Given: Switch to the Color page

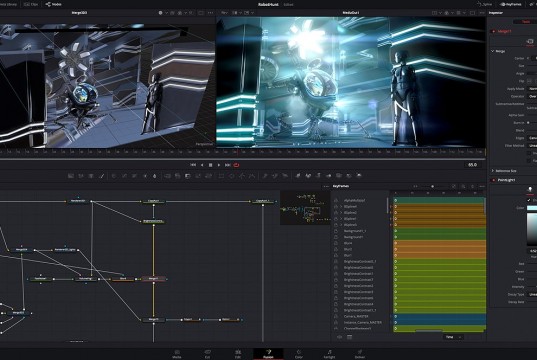Looking at the screenshot, I should coord(299,354).
